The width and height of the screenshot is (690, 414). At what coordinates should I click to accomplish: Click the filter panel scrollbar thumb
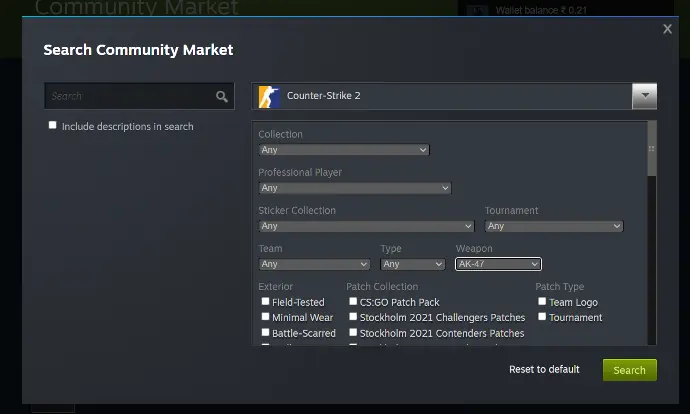[x=652, y=149]
